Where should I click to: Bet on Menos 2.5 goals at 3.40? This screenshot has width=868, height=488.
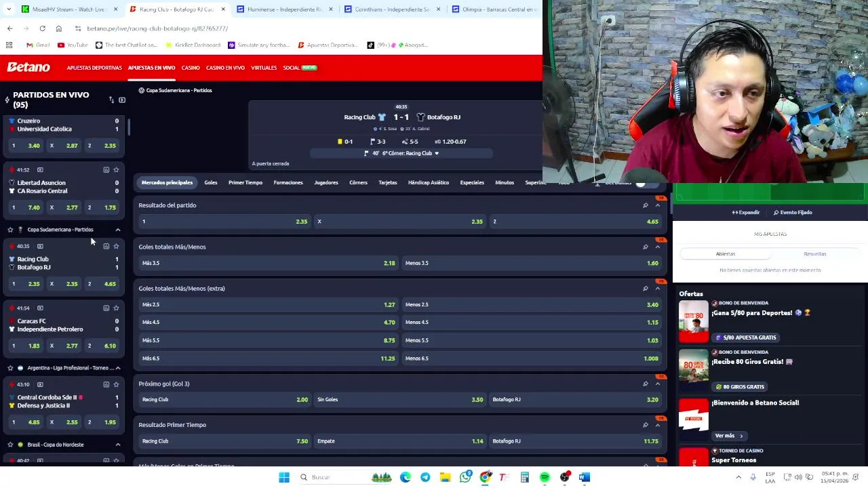point(532,304)
